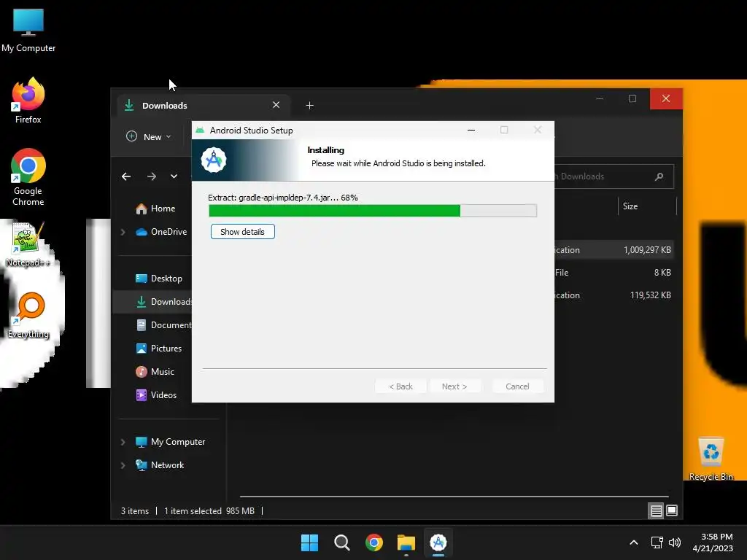Minimize the Android Studio Setup window

click(x=471, y=130)
